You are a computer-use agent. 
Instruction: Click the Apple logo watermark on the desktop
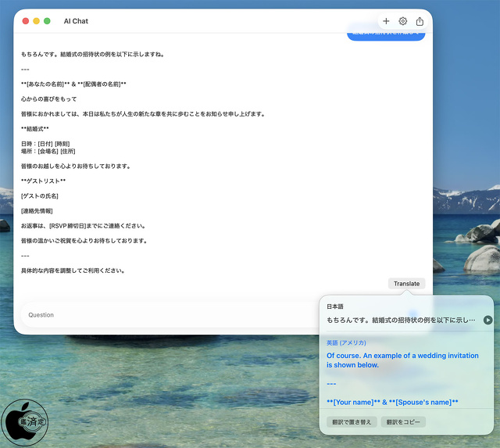click(x=24, y=423)
